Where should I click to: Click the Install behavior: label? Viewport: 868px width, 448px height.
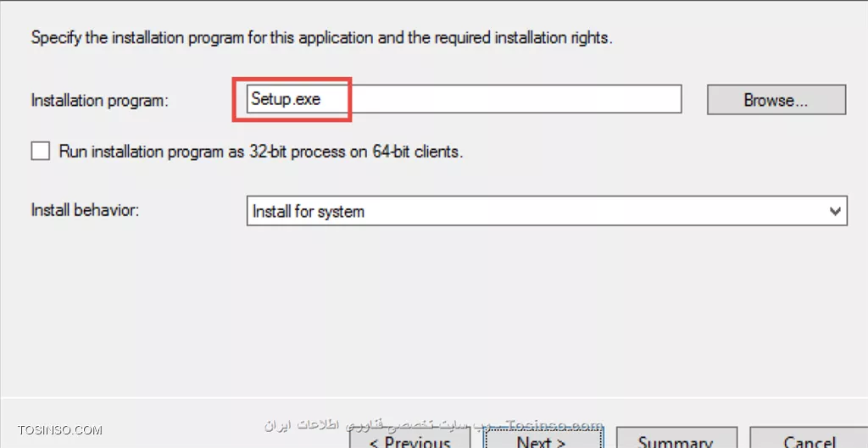[x=85, y=210]
